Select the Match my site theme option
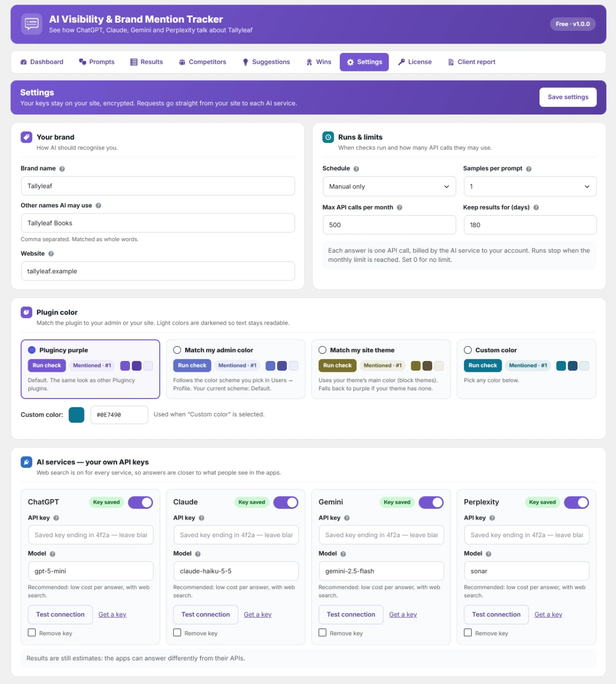Viewport: 616px width, 684px height. (322, 350)
